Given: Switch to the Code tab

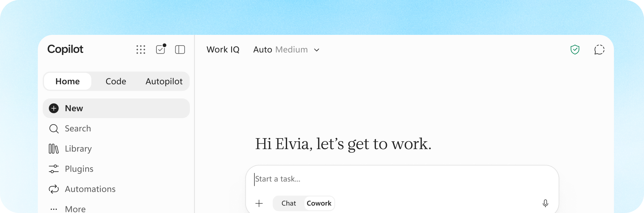Looking at the screenshot, I should point(116,81).
